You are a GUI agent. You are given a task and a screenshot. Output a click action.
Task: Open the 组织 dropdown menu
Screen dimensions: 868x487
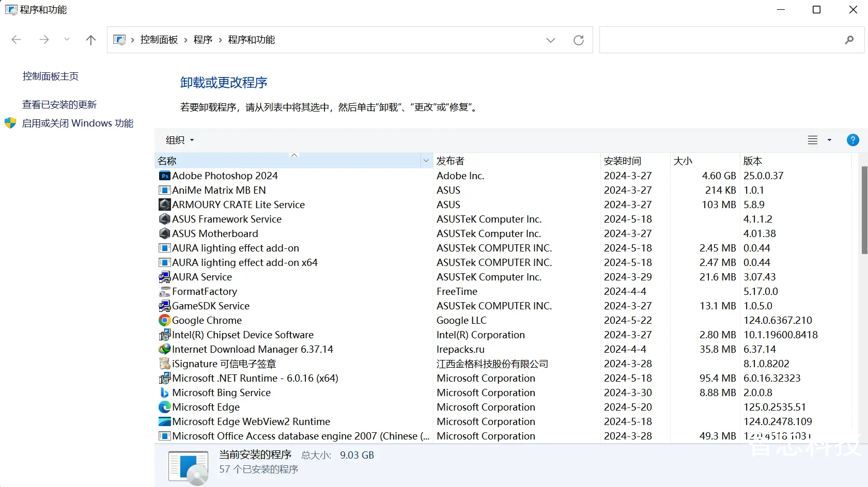[180, 140]
